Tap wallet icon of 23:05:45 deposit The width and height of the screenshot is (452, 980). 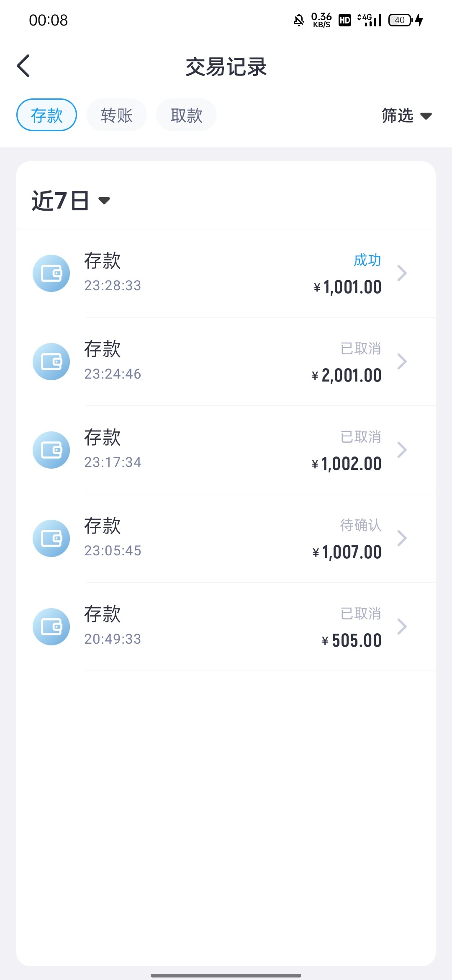pyautogui.click(x=51, y=539)
